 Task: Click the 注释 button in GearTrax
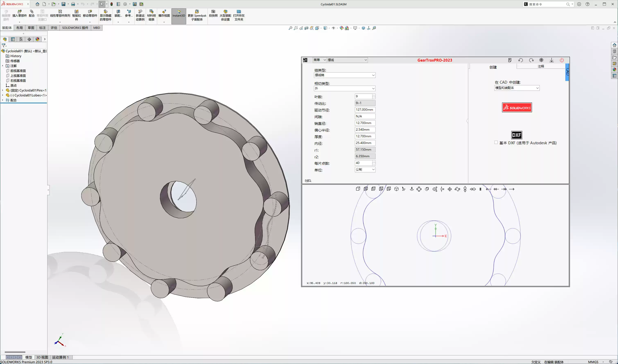[541, 66]
